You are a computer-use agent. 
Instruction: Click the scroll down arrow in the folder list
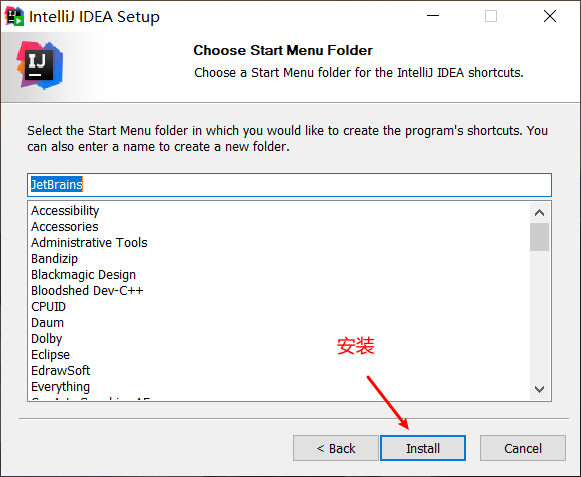click(539, 389)
